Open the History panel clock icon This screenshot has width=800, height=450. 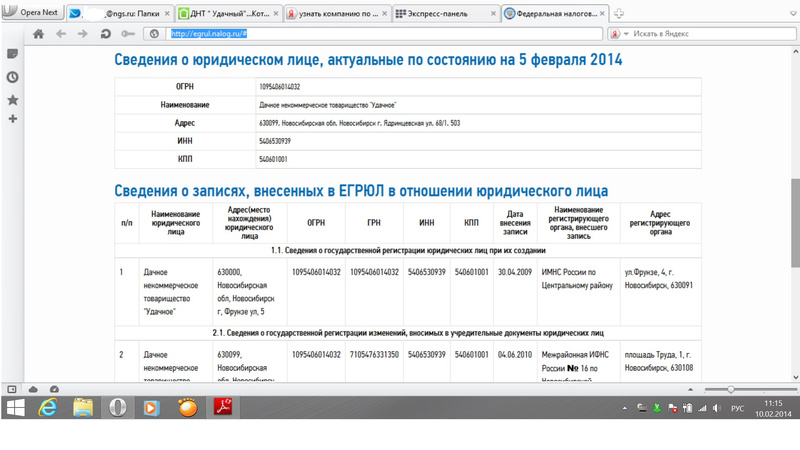pyautogui.click(x=13, y=77)
